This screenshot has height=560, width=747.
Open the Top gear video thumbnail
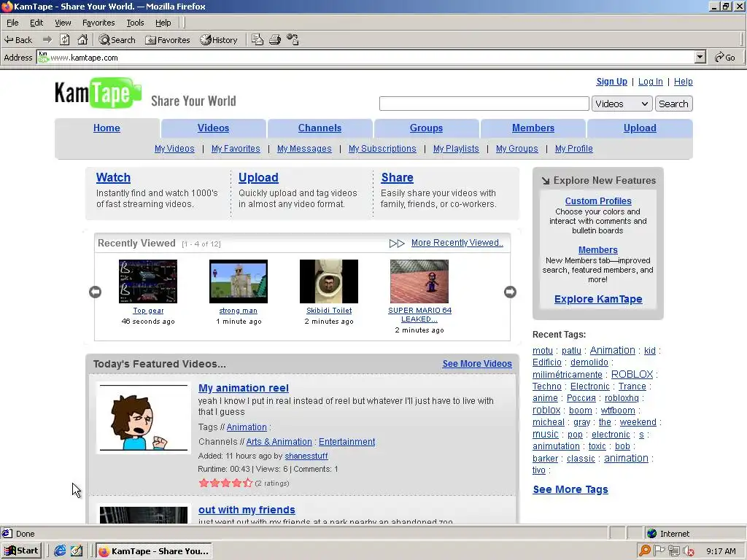[147, 281]
